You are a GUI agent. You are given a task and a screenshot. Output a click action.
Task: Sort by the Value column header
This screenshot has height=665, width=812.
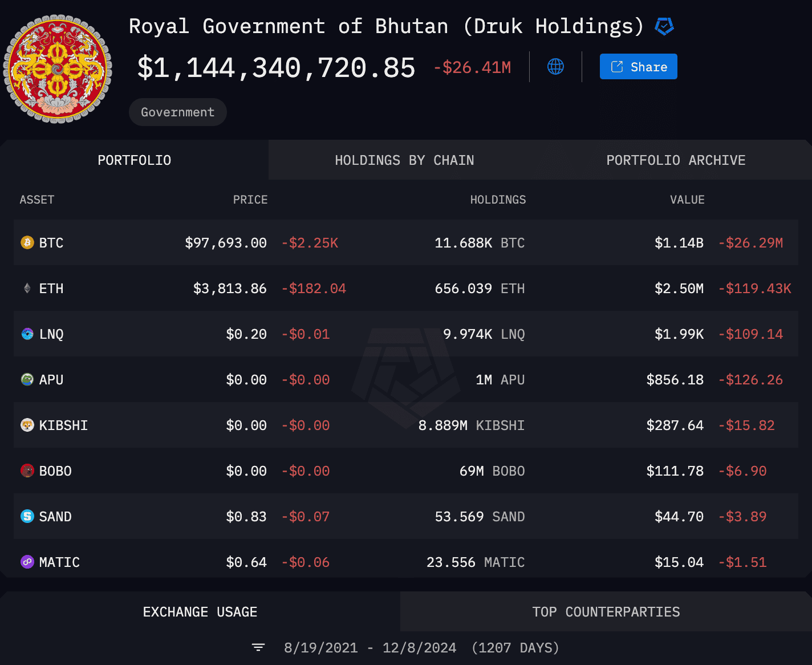pos(687,200)
